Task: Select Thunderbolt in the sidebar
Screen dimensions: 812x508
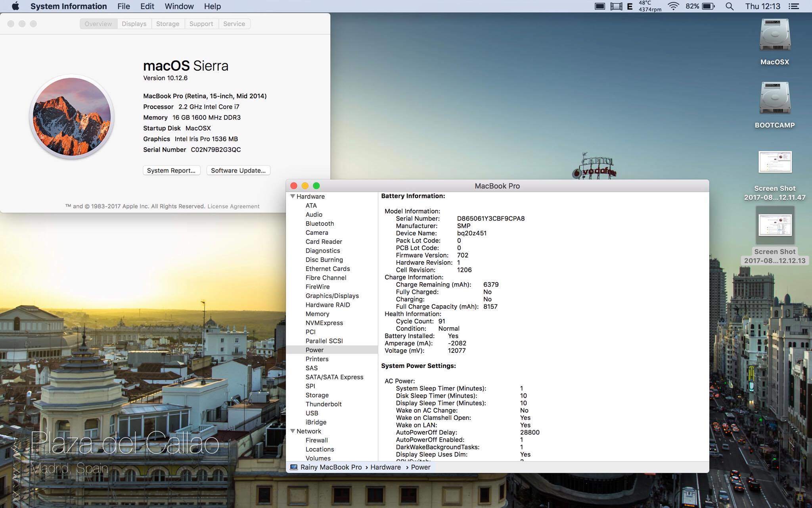Action: click(324, 404)
